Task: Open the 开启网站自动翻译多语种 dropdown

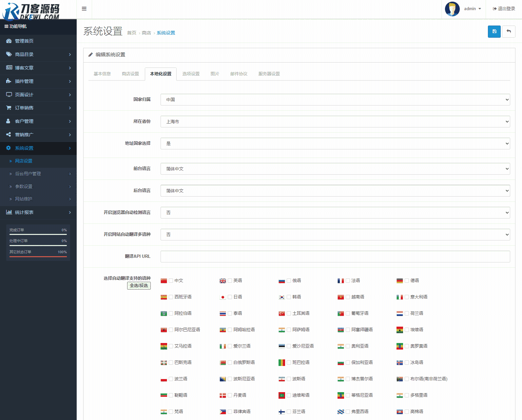Action: pos(335,235)
